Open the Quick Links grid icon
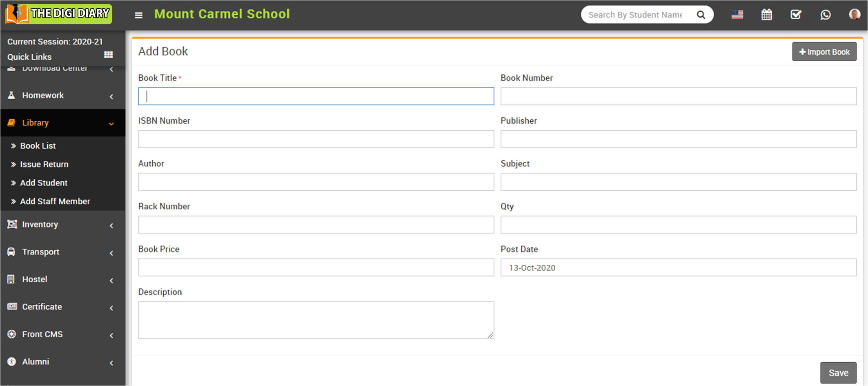The width and height of the screenshot is (868, 386). pyautogui.click(x=108, y=55)
